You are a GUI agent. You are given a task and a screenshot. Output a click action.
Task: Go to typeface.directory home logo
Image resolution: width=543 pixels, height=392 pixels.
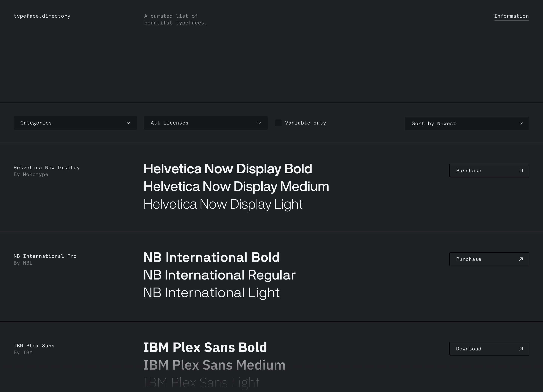42,16
